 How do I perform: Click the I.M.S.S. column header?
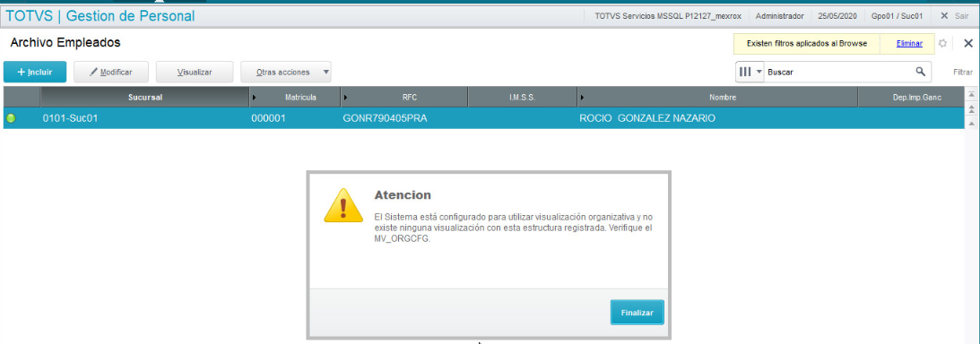click(523, 98)
